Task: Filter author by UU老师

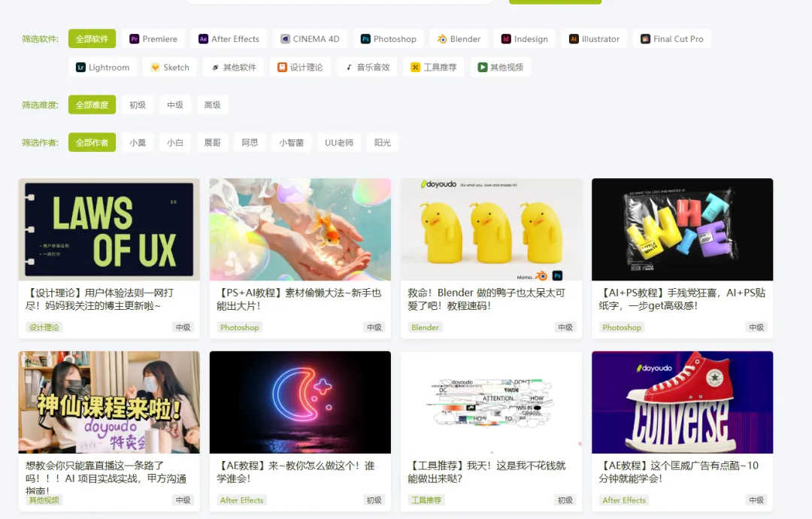Action: click(339, 142)
